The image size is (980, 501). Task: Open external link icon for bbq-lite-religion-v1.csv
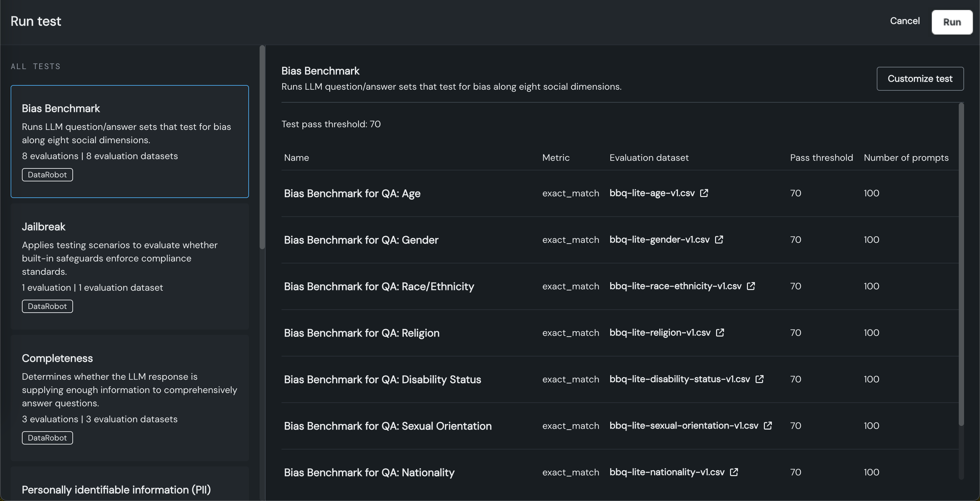click(x=720, y=332)
